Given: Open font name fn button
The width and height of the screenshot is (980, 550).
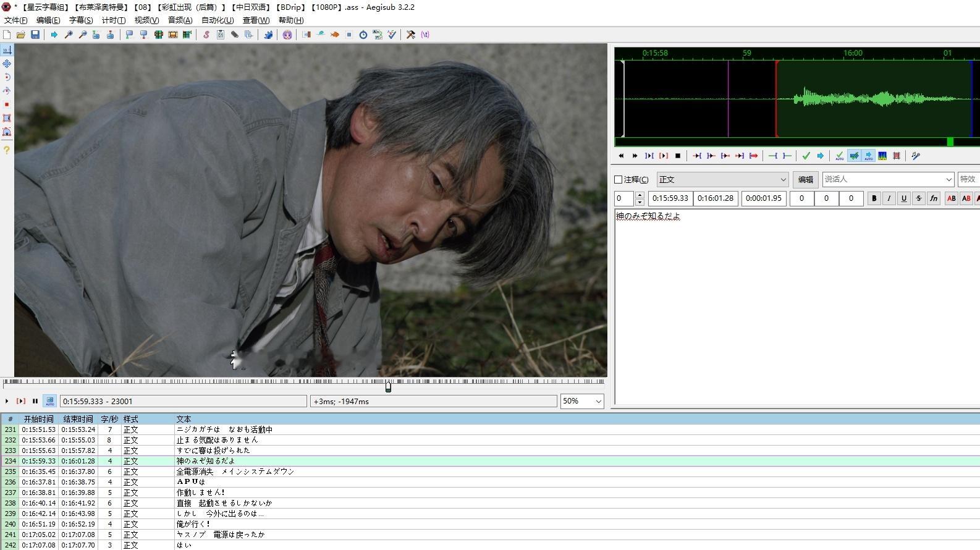Looking at the screenshot, I should [x=934, y=198].
